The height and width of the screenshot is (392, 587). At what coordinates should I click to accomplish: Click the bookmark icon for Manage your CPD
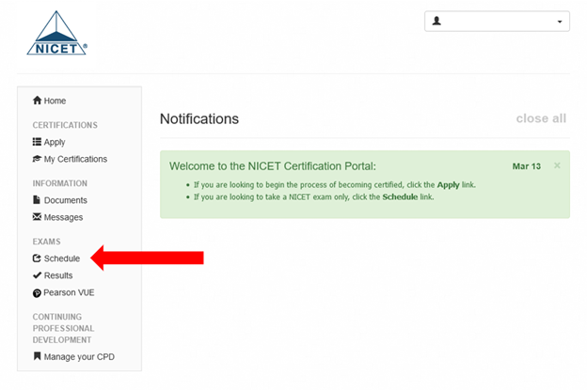click(37, 356)
